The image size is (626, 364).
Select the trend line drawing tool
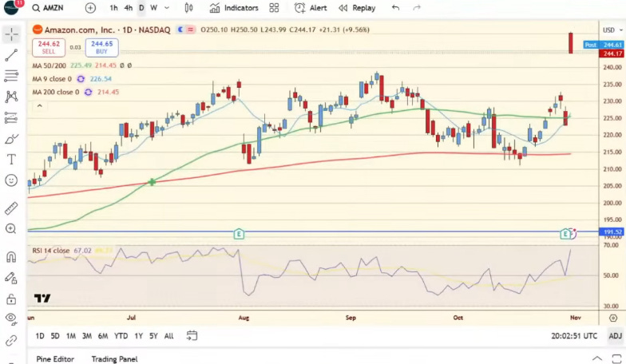pos(11,56)
